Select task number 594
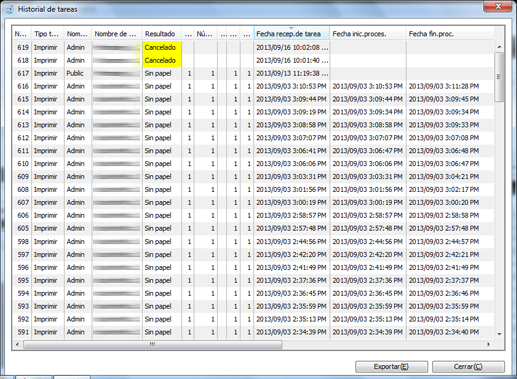 tap(23, 293)
